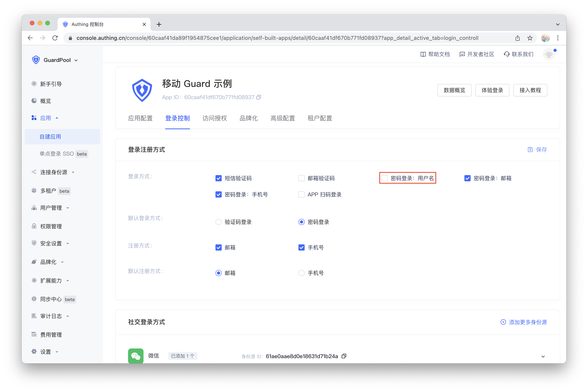
Task: Click the 体验登录 button
Action: click(x=492, y=90)
